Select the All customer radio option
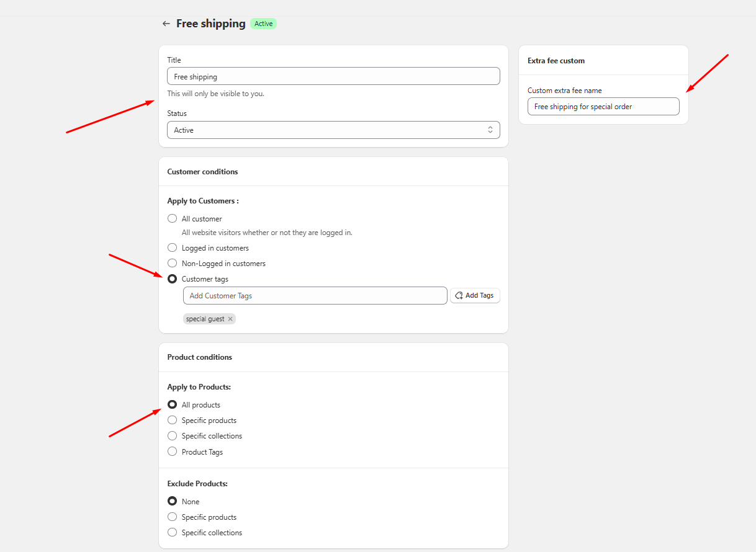The width and height of the screenshot is (756, 552). click(173, 219)
